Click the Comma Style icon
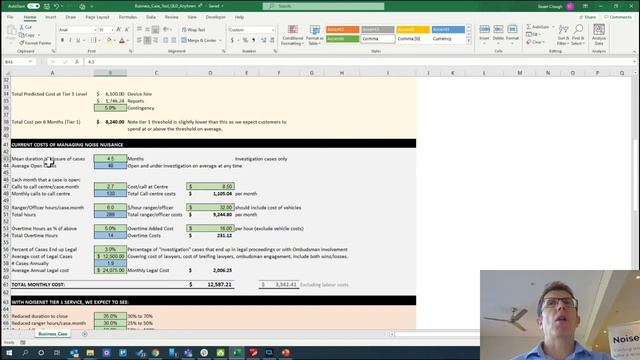 coord(253,40)
